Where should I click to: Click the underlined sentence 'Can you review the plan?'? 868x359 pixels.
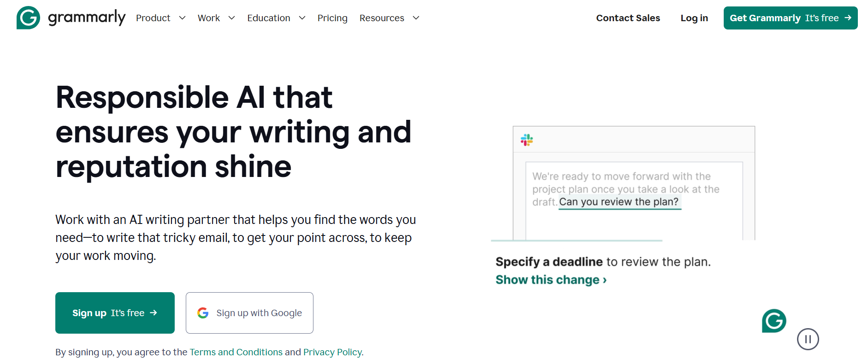pyautogui.click(x=619, y=202)
